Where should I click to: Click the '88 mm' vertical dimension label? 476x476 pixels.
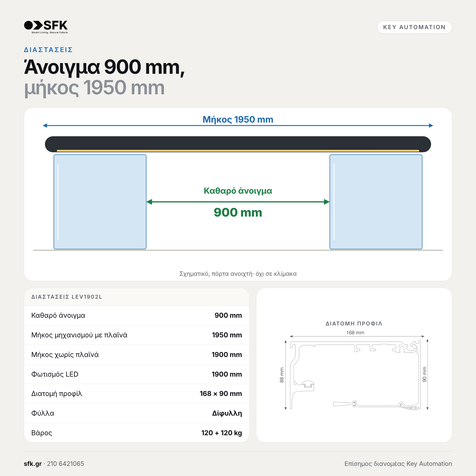[282, 375]
